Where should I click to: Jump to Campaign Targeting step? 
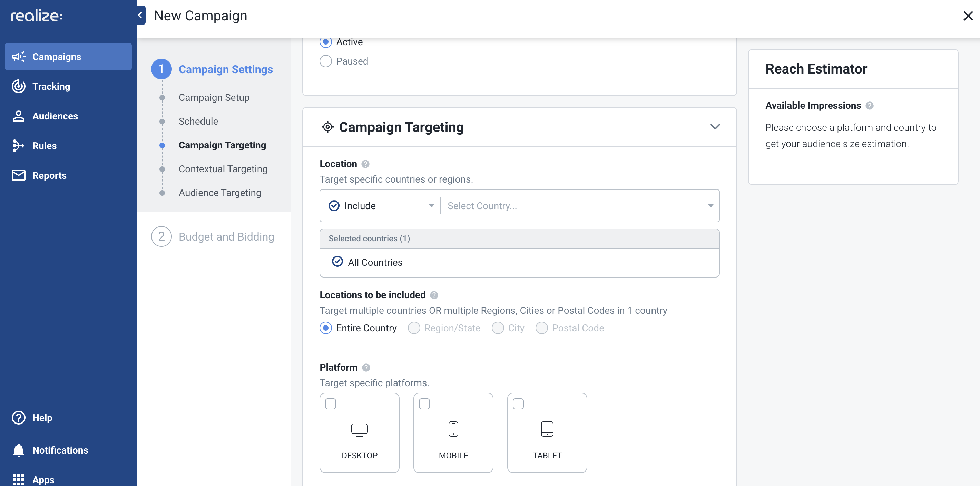pos(222,145)
